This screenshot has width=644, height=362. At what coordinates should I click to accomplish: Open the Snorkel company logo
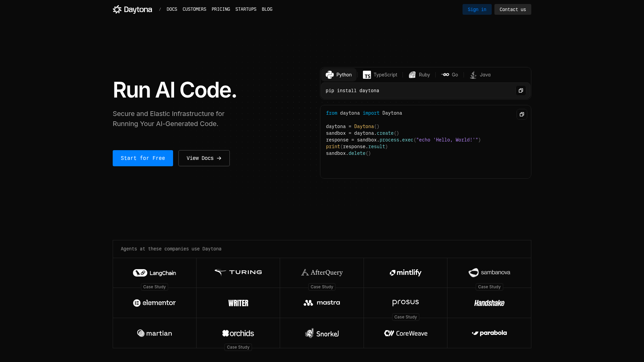322,333
